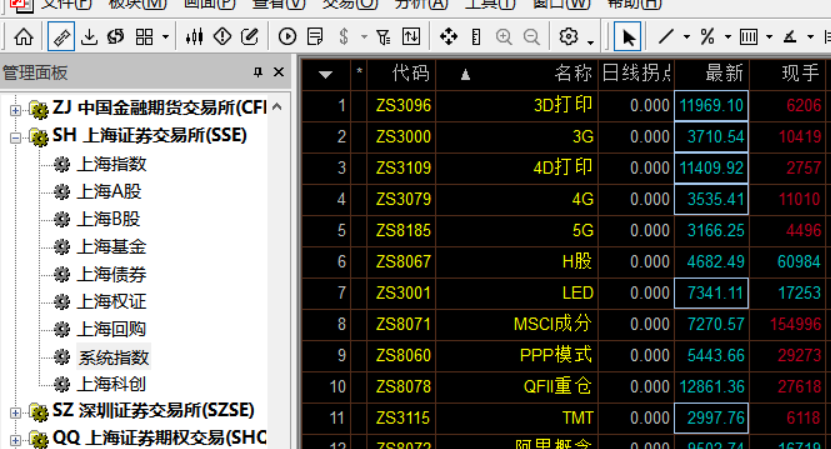
Task: Click the zoom in magnifier icon
Action: tap(503, 37)
